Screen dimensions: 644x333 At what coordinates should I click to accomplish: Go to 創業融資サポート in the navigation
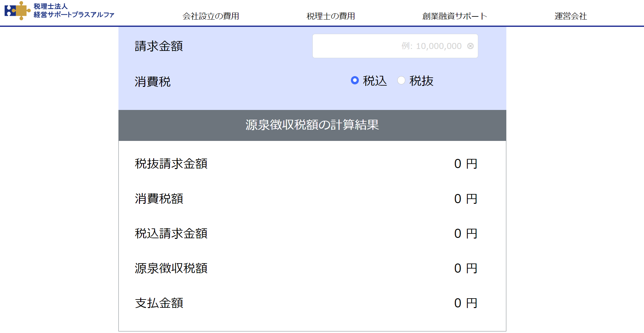coord(455,16)
